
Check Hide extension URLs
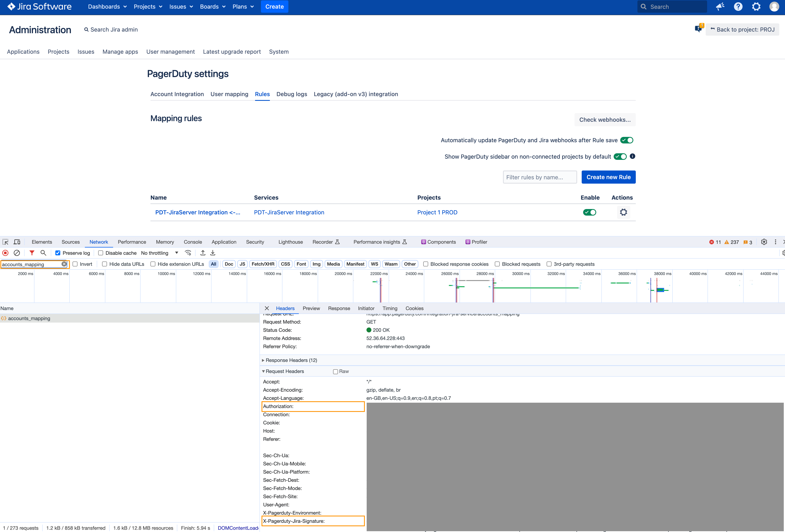coord(153,264)
